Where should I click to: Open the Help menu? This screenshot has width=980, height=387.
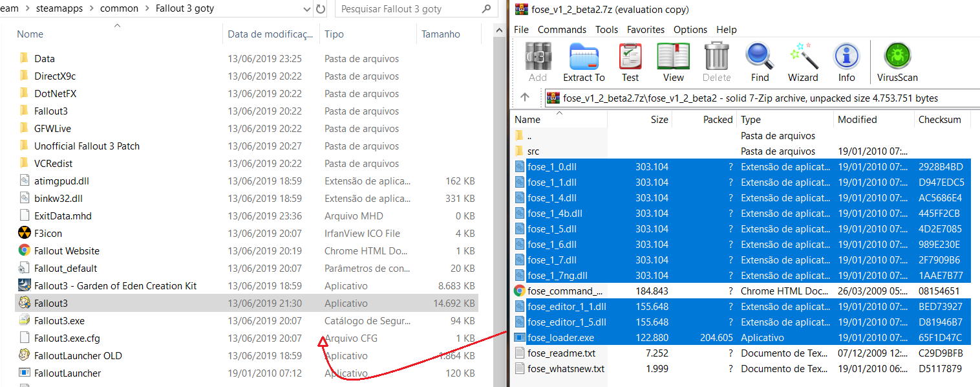[727, 30]
